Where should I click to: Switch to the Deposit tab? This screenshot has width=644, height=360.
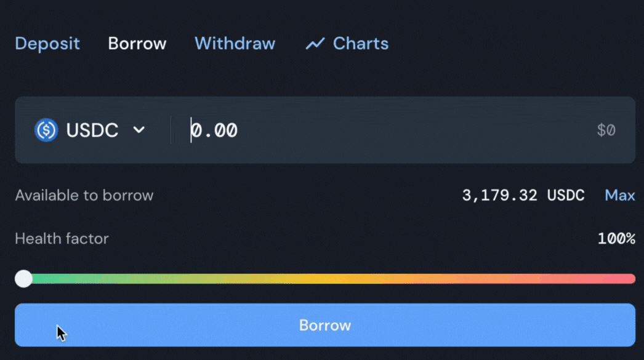[x=47, y=44]
